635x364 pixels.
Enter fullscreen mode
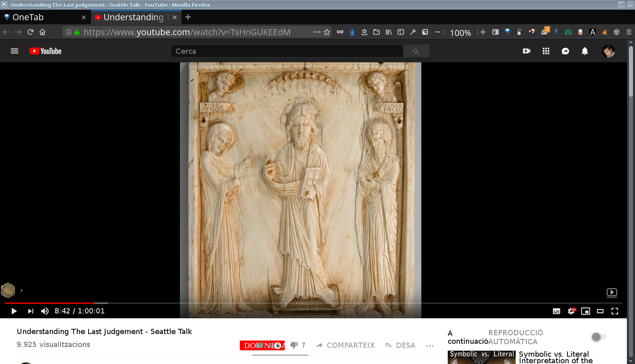pos(615,311)
